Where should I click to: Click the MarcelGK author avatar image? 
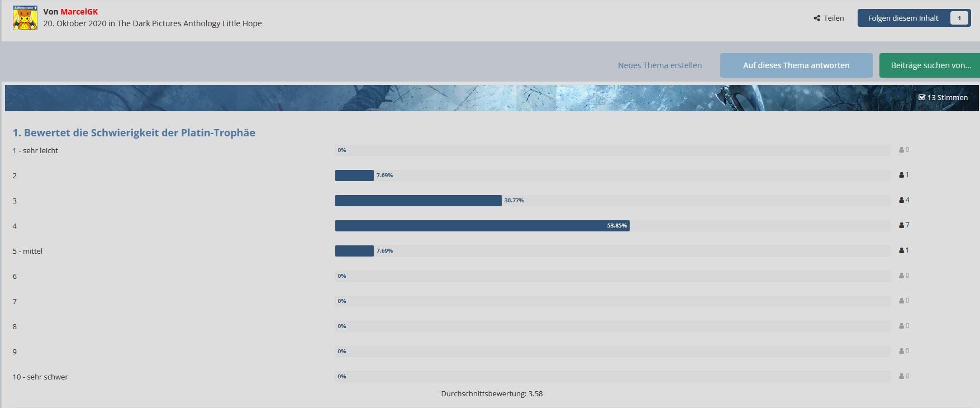coord(25,18)
